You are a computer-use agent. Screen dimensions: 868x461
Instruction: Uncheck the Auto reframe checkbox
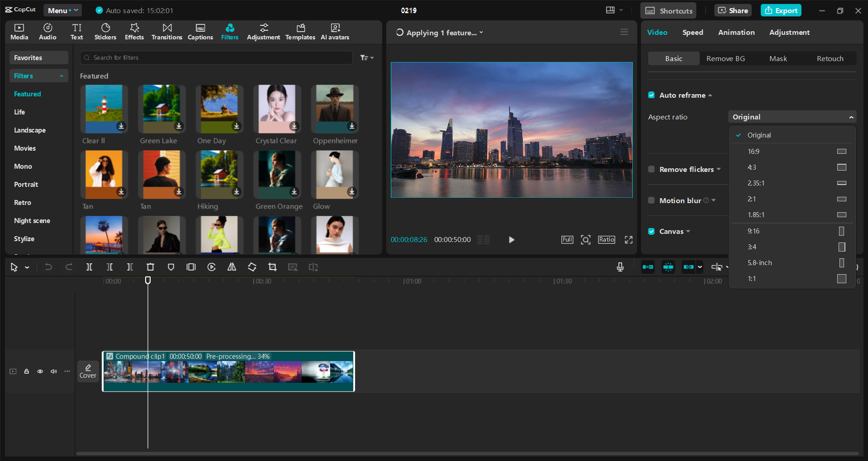[651, 95]
